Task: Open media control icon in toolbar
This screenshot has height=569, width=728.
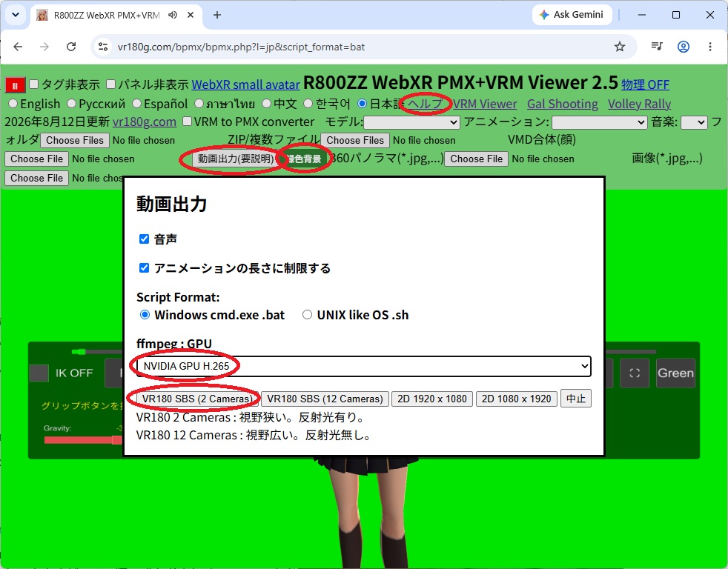Action: click(x=657, y=47)
